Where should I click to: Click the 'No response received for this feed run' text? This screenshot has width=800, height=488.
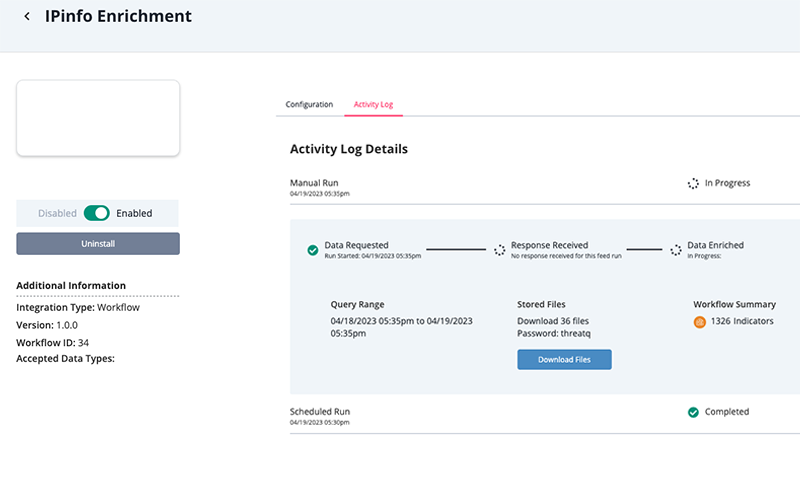point(566,256)
